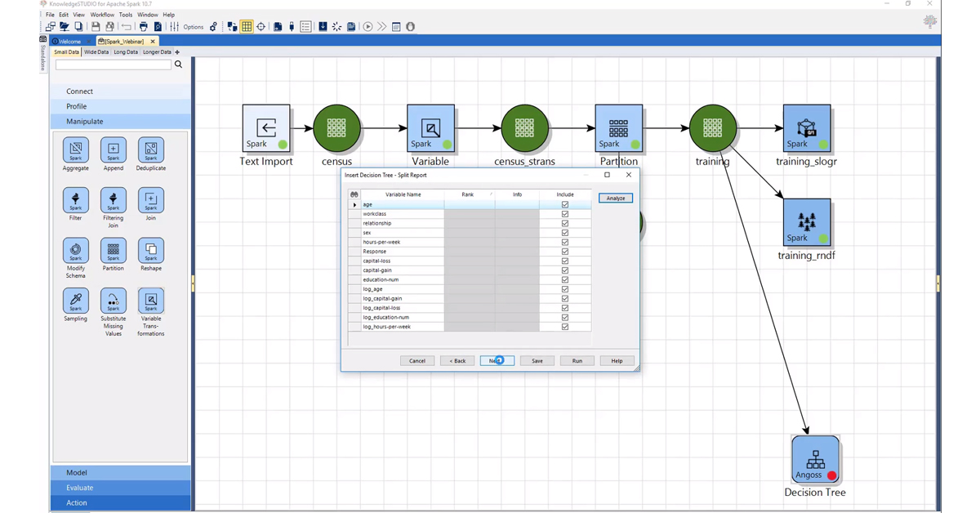
Task: Add a new data tab with plus
Action: click(x=177, y=52)
